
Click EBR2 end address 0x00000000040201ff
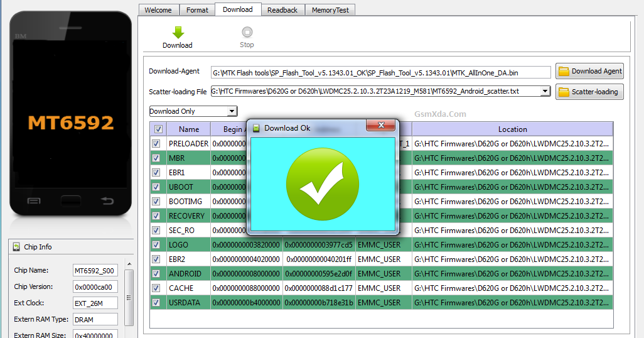319,259
